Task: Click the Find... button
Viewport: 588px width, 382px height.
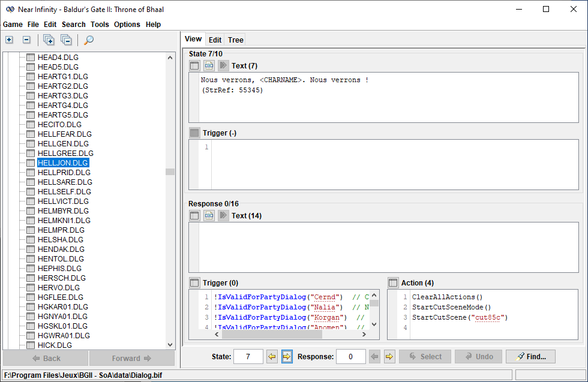Action: (x=530, y=356)
